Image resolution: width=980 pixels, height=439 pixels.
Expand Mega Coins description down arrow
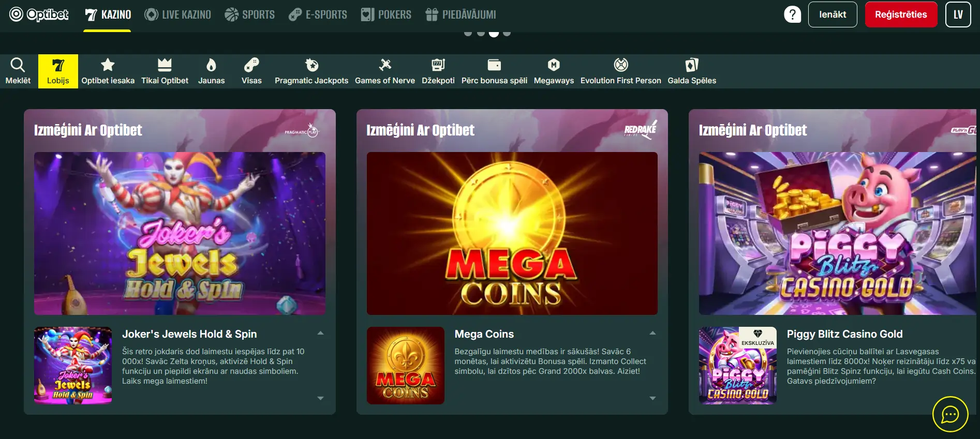pyautogui.click(x=652, y=398)
